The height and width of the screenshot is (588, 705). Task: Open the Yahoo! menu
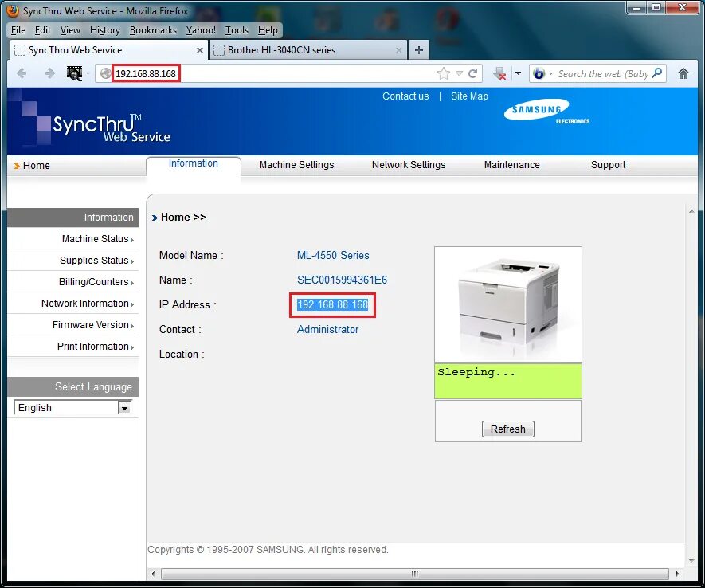tap(201, 30)
